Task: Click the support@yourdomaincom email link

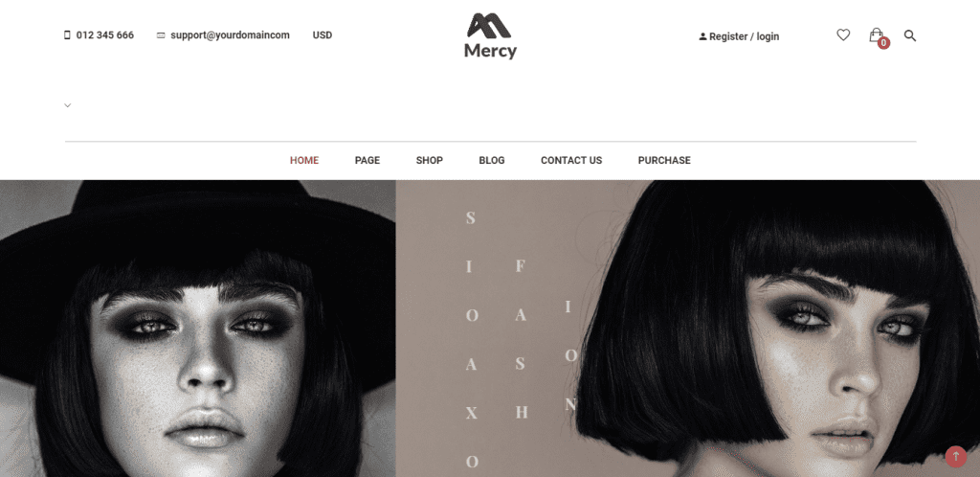Action: [x=230, y=35]
